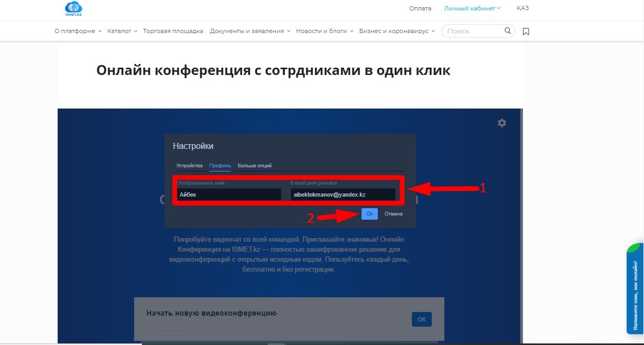644x345 pixels.
Task: Open bookmarks via the bookmark icon
Action: [x=526, y=31]
